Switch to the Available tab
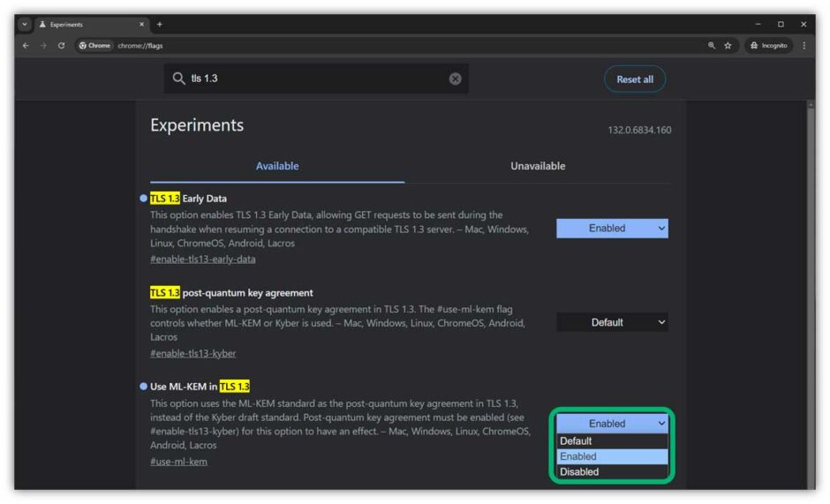This screenshot has height=504, width=830. (277, 166)
